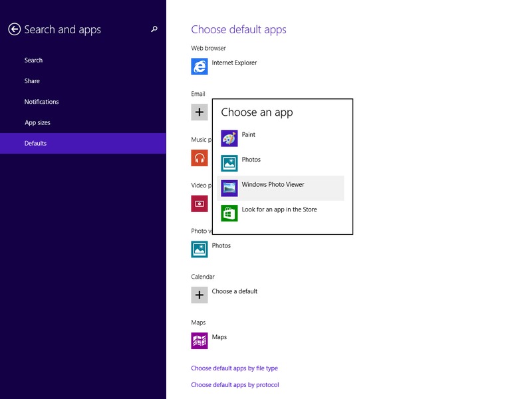The width and height of the screenshot is (532, 399).
Task: Open App sizes in the sidebar
Action: [x=37, y=123]
